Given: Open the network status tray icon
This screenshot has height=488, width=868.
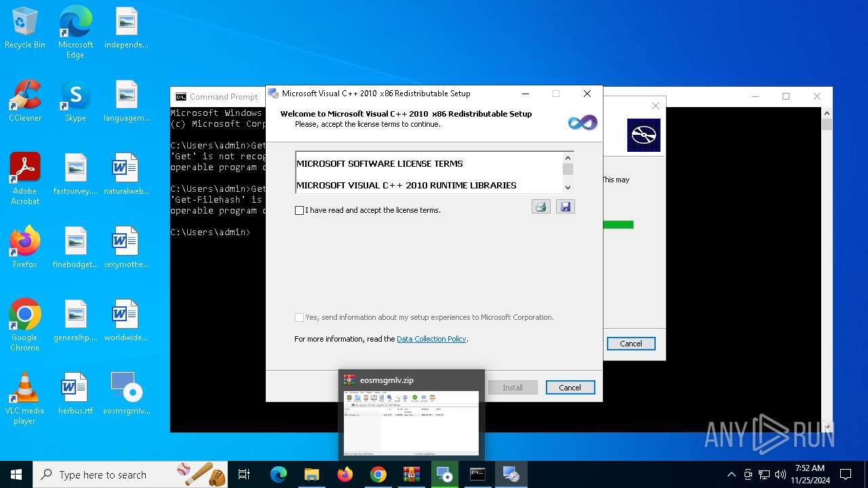Looking at the screenshot, I should (764, 474).
